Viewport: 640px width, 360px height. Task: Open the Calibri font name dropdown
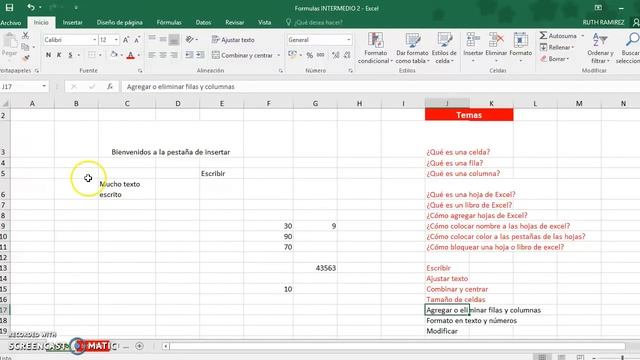click(94, 40)
